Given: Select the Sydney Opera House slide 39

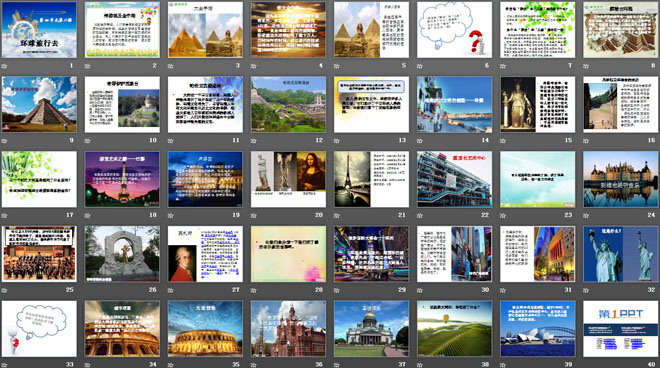Looking at the screenshot, I should pos(538,329).
